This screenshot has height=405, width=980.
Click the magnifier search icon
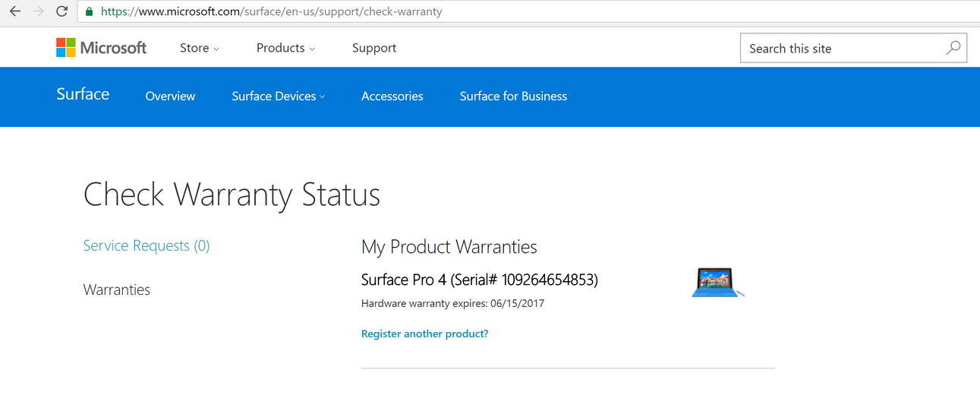pyautogui.click(x=953, y=48)
